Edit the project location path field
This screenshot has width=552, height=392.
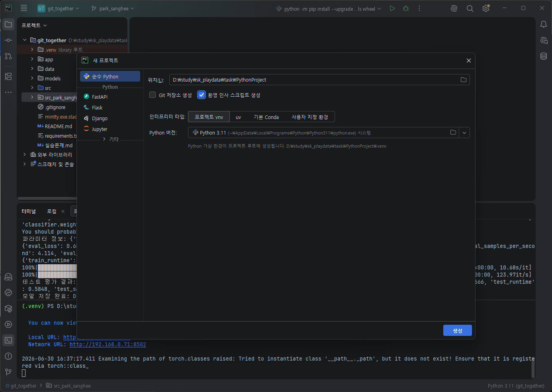coord(315,80)
